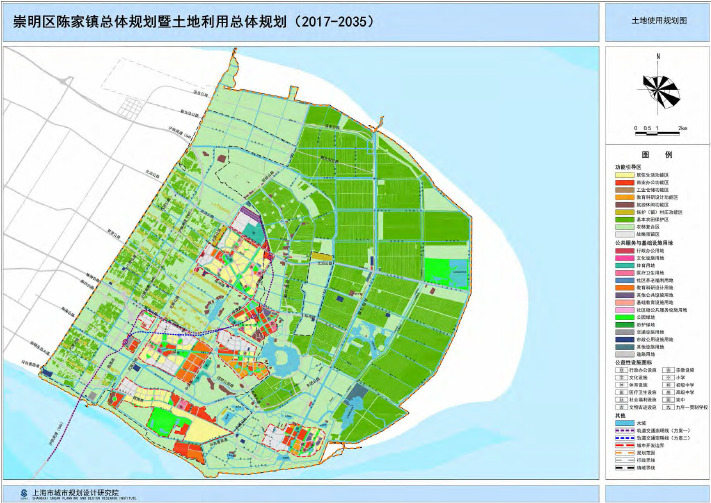Click the bright green 公园绿地 legend swatch
Image resolution: width=711 pixels, height=503 pixels.
[x=625, y=317]
